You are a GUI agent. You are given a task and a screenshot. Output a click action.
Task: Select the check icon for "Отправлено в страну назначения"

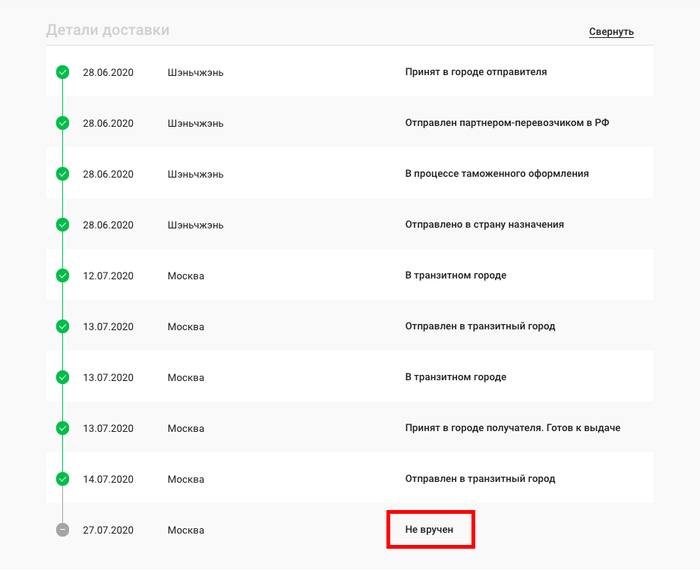[62, 225]
